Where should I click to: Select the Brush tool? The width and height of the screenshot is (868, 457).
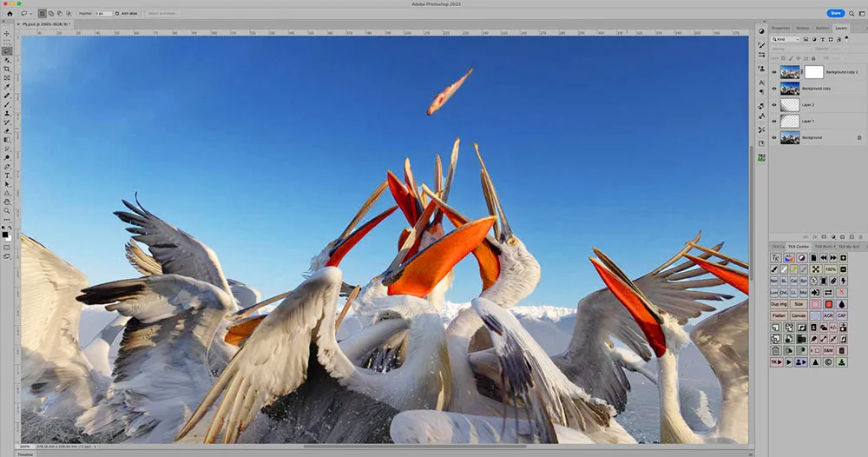click(x=7, y=104)
